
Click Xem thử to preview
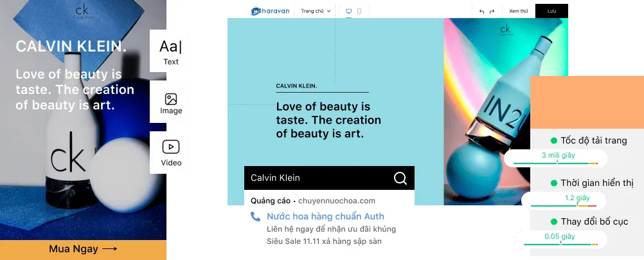point(518,11)
